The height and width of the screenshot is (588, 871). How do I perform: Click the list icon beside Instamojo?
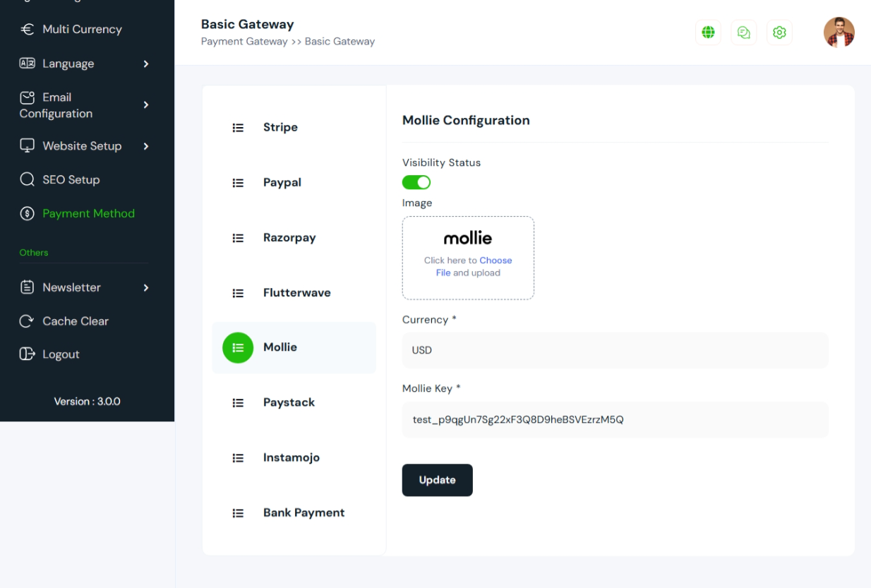tap(238, 457)
